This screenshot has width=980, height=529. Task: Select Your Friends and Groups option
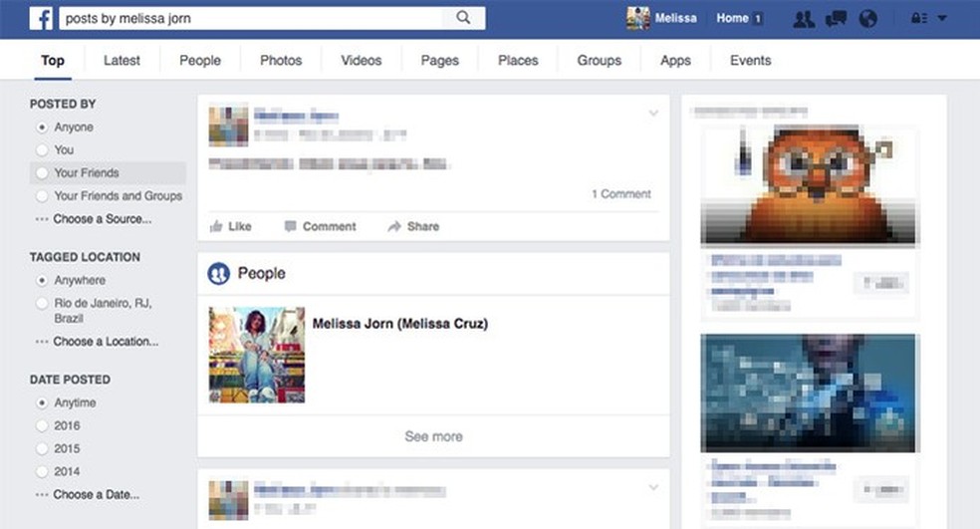coord(42,195)
